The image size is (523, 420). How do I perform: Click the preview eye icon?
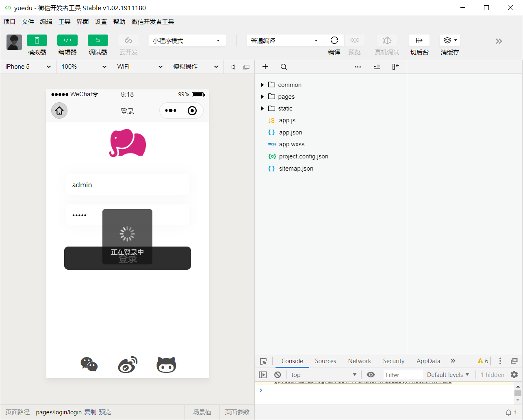point(354,40)
